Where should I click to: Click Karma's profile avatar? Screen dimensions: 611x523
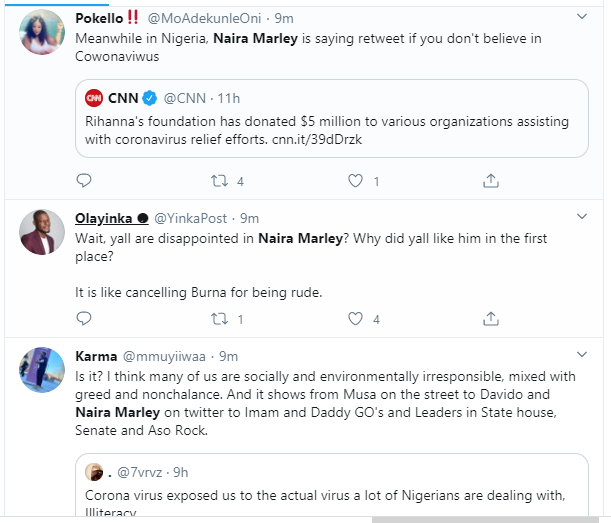pos(43,372)
